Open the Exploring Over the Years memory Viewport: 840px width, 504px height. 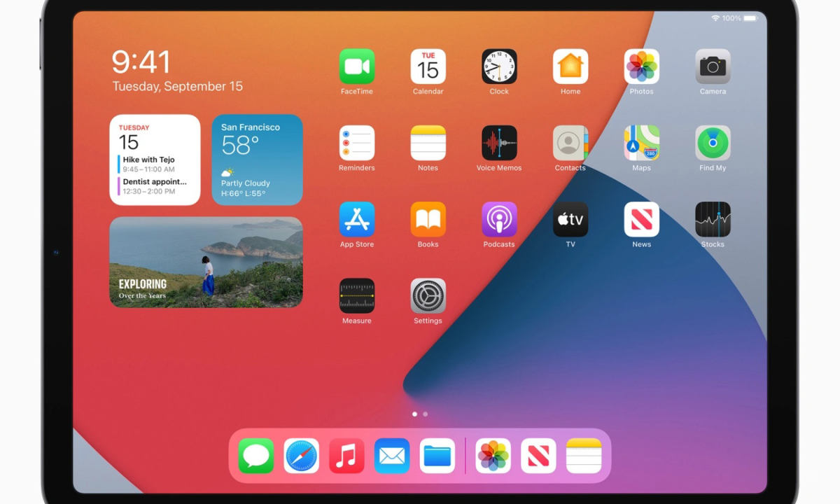tap(206, 262)
